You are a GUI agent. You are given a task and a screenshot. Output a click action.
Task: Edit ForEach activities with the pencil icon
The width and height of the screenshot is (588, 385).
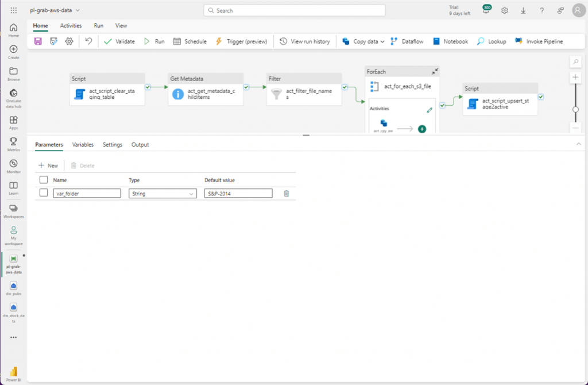(430, 110)
